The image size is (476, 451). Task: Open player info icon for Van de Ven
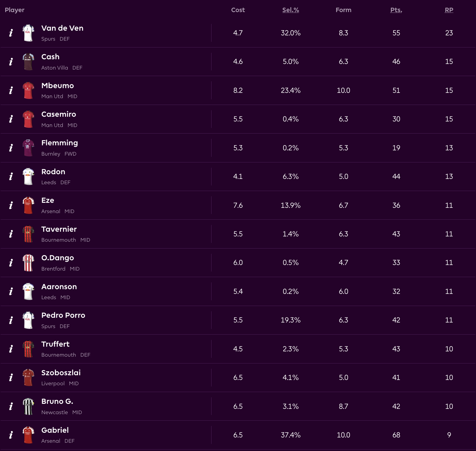(x=11, y=33)
